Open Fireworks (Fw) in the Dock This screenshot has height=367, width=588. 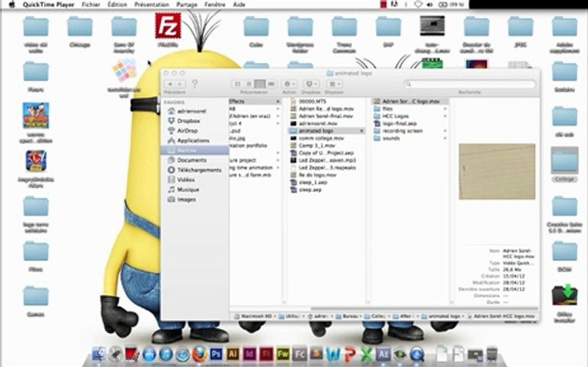[x=283, y=354]
